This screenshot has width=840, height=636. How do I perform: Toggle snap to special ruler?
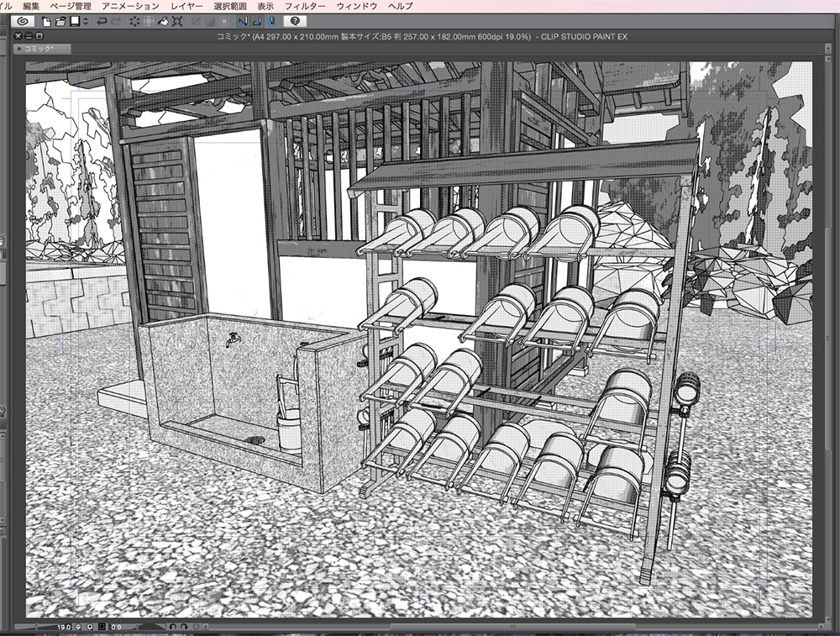(x=255, y=23)
